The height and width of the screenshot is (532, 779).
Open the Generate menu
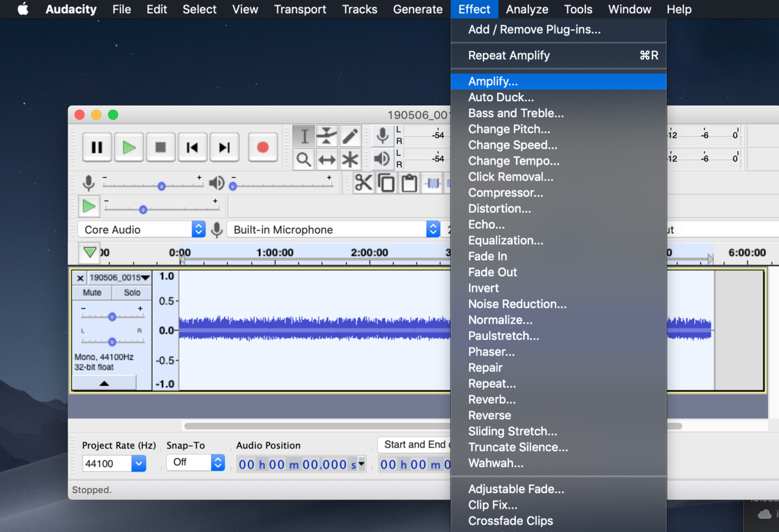417,9
